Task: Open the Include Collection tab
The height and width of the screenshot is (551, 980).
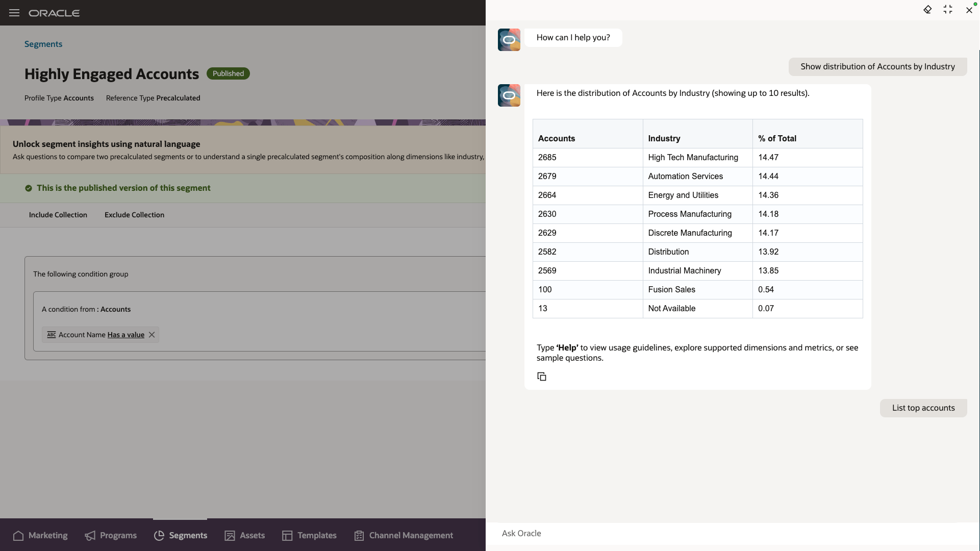Action: coord(58,215)
